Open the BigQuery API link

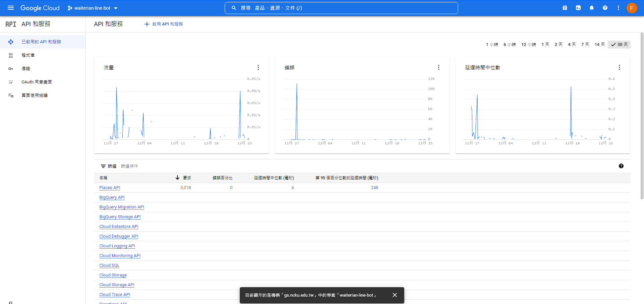point(112,197)
